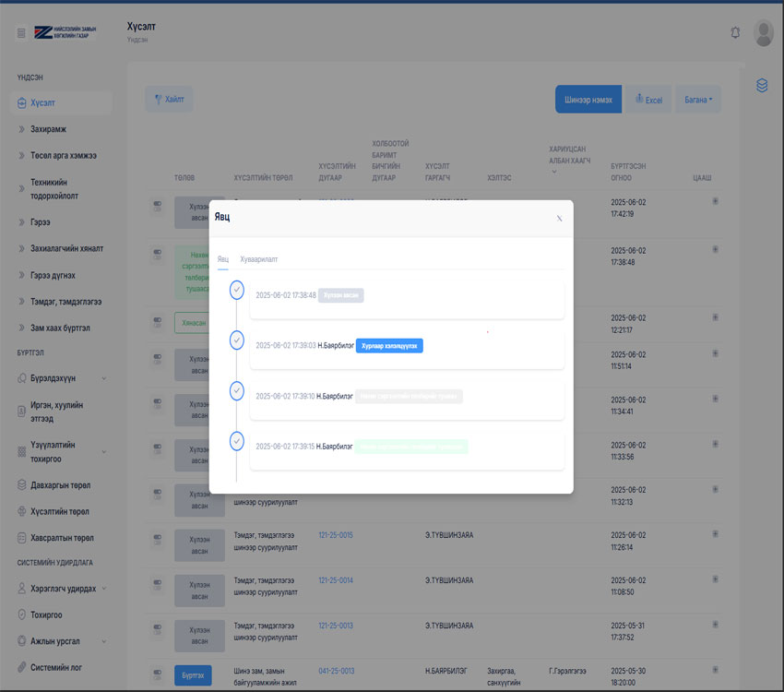This screenshot has height=692, width=784.
Task: Switch to the Хуваарилалт tab
Action: (x=258, y=259)
